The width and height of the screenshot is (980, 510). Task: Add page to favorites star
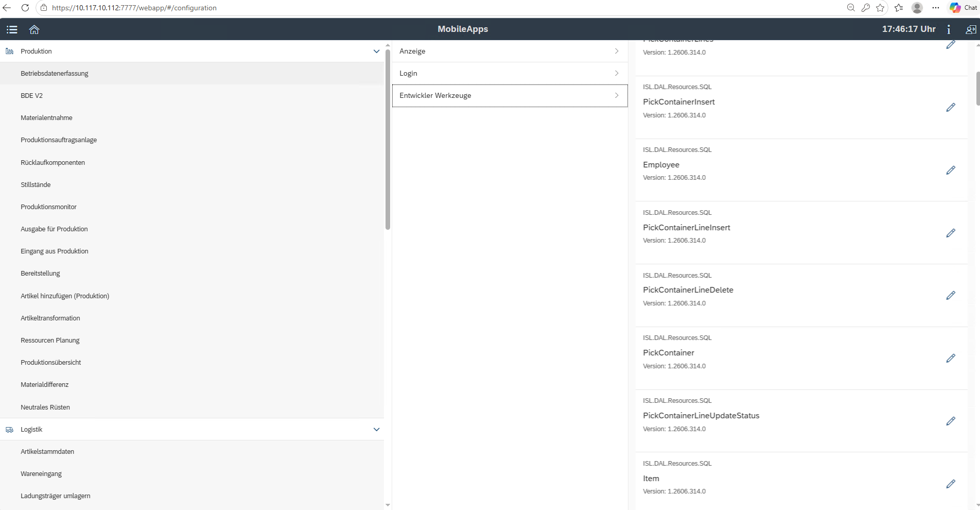[880, 8]
